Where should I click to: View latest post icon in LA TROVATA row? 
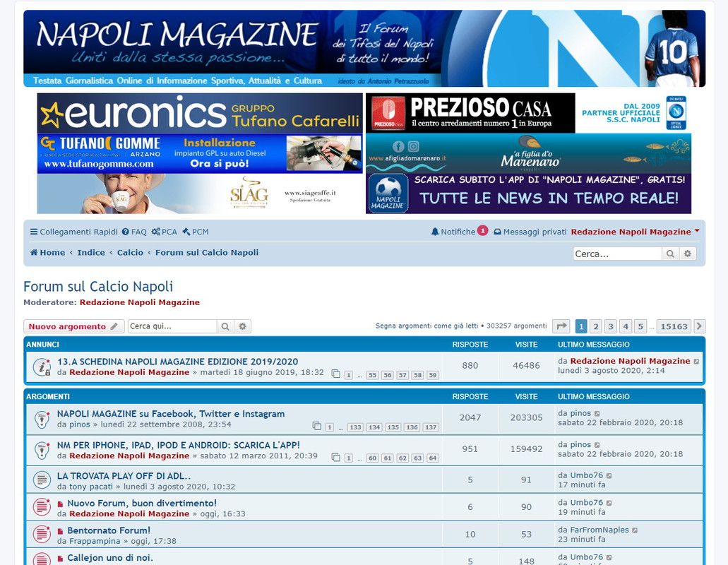[x=609, y=476]
